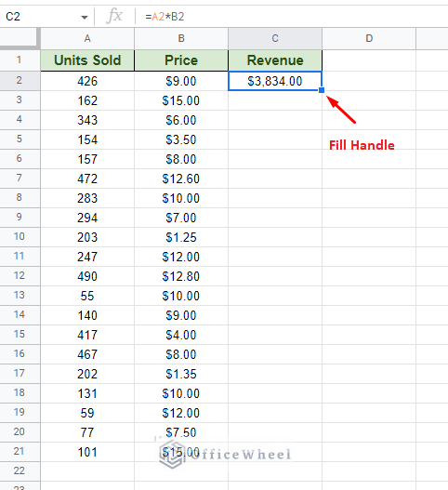Select cell with price $12.60
This screenshot has width=448, height=490.
[181, 179]
